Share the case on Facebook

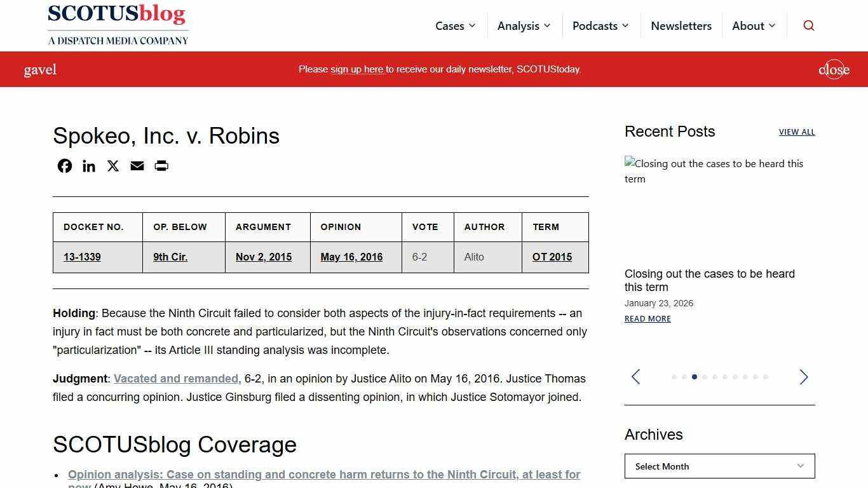[64, 166]
